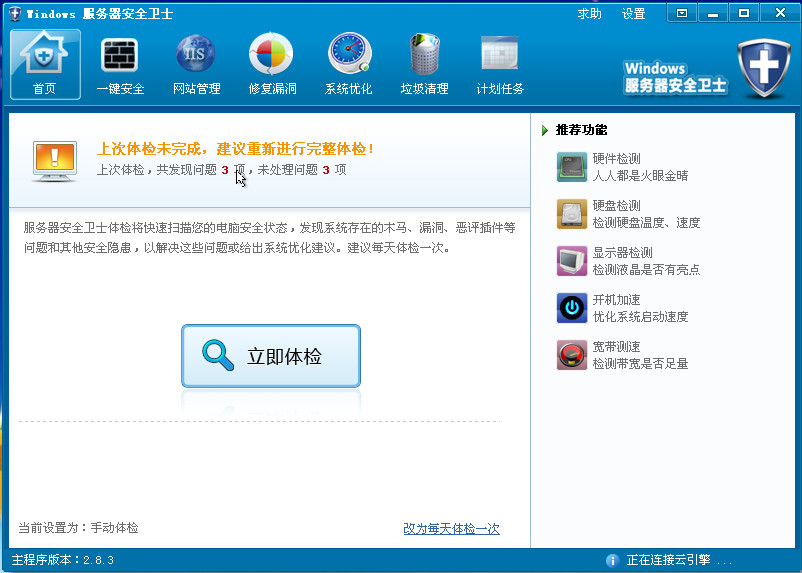Screen dimensions: 802x573
Task: Click the orange 上次体检未完成 heading
Action: pos(236,149)
